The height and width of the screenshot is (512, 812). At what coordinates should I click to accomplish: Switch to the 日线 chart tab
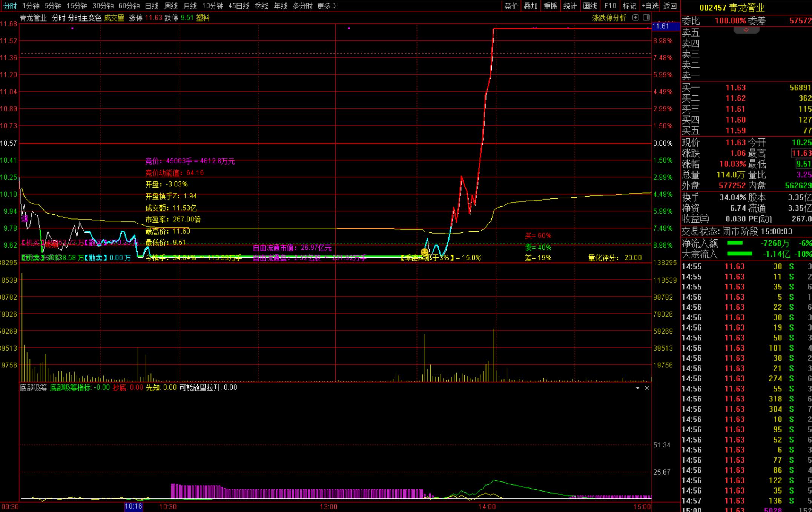152,6
